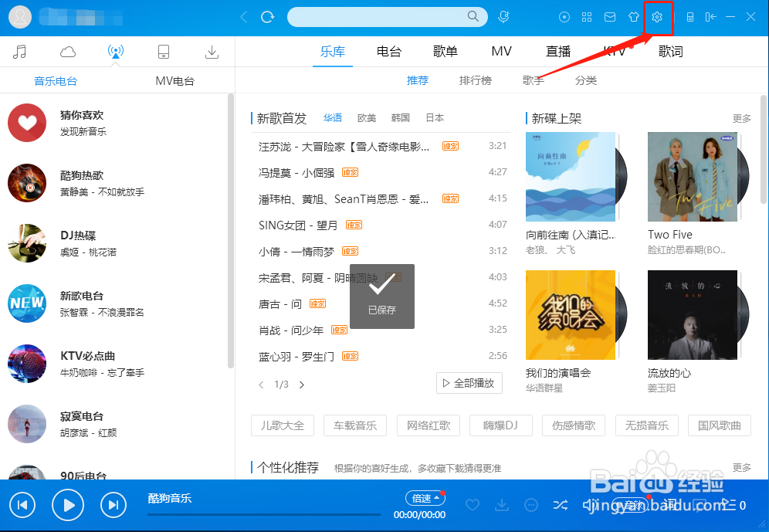Viewport: 769px width, 532px height.
Task: Open the KTV必点曲 radio station
Action: click(115, 364)
